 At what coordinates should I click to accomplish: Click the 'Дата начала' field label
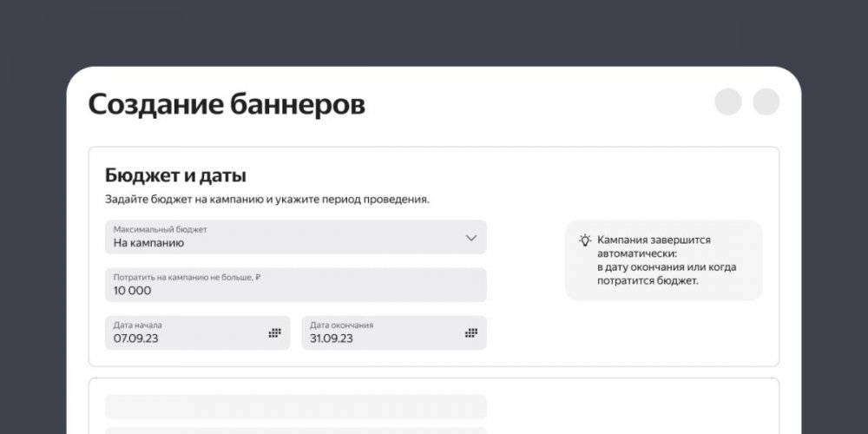pyautogui.click(x=137, y=325)
